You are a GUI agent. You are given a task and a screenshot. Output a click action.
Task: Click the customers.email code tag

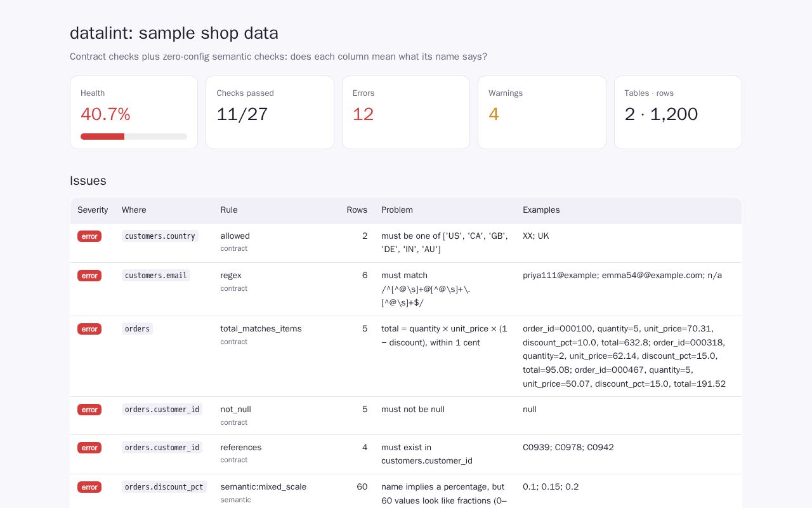point(156,276)
